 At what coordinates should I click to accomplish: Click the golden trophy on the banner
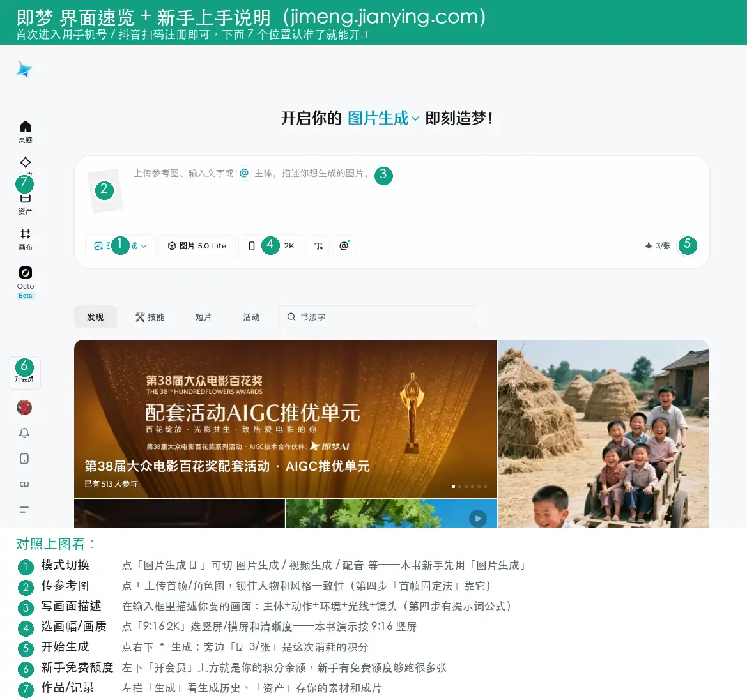tap(412, 413)
